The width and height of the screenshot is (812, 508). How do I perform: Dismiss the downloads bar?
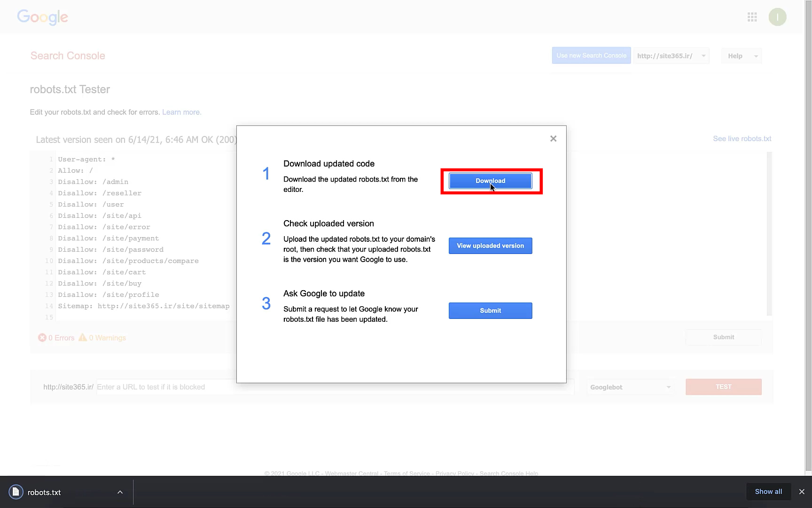coord(802,492)
